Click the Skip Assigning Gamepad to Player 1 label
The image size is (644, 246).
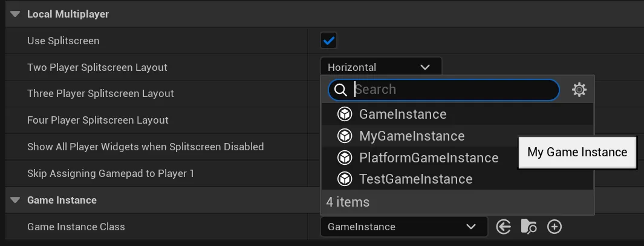click(x=111, y=173)
